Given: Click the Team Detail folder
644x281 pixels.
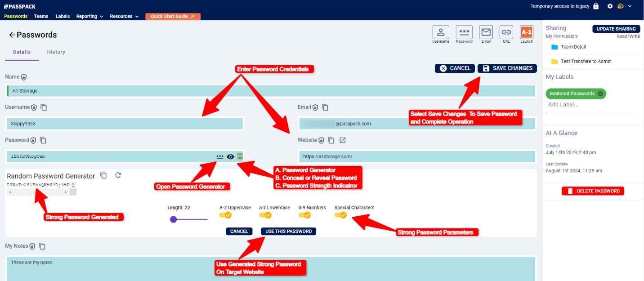Looking at the screenshot, I should (568, 47).
